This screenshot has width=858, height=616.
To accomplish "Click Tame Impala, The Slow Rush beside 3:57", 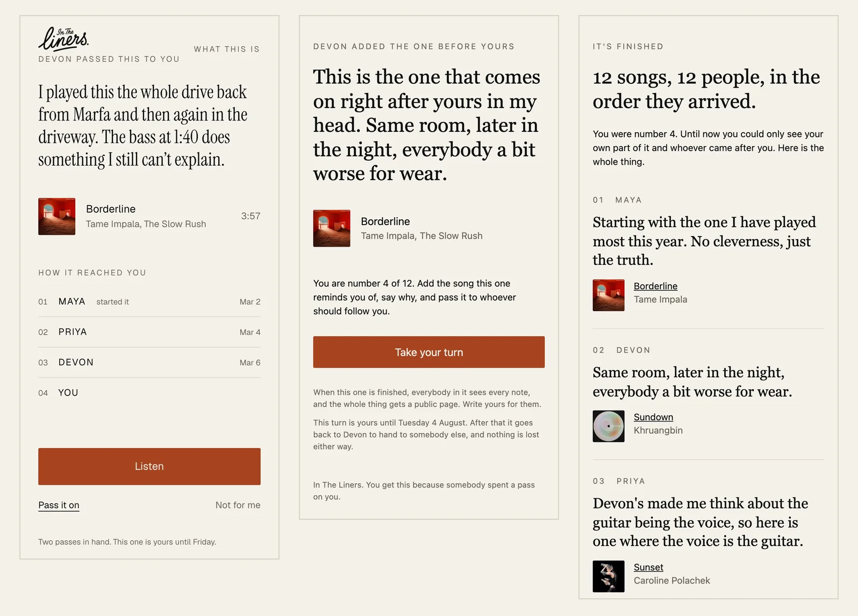I will coord(146,224).
